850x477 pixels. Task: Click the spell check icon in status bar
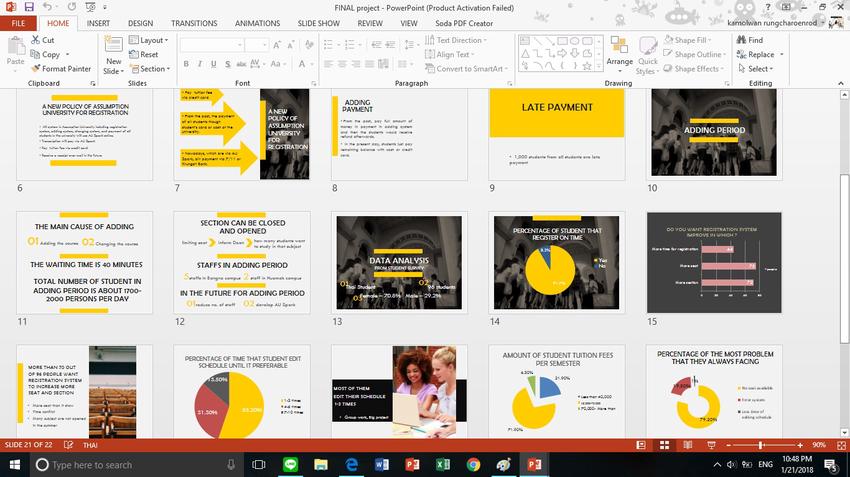[68, 445]
